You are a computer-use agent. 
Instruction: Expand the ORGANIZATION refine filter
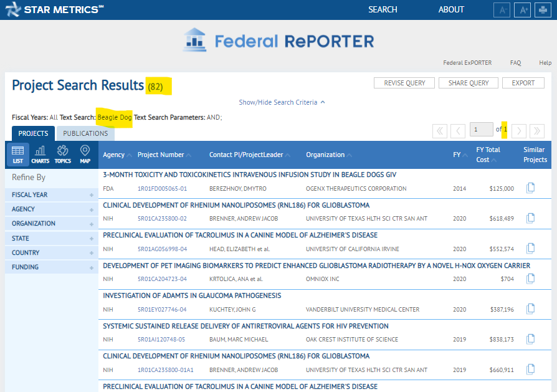(52, 224)
